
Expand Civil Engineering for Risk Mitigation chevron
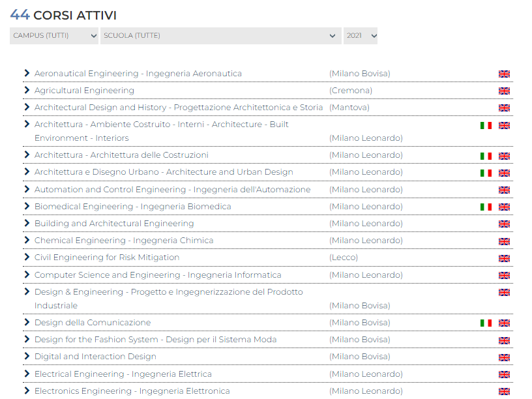27,257
